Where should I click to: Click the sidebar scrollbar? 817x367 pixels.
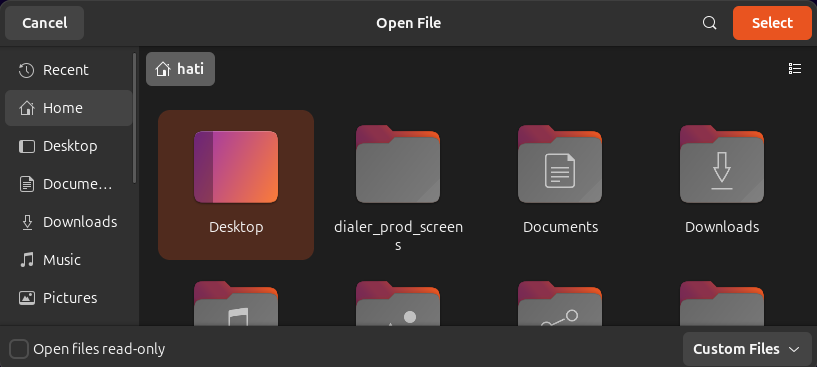(135, 117)
